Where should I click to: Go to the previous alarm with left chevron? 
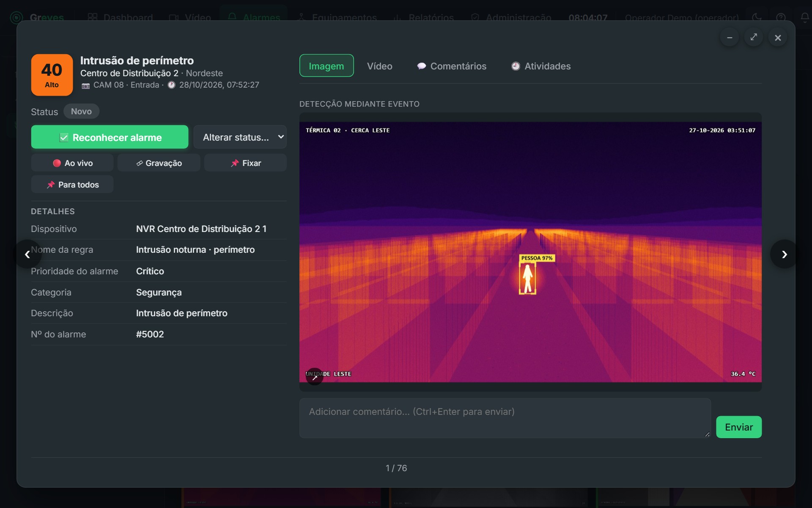tap(27, 254)
